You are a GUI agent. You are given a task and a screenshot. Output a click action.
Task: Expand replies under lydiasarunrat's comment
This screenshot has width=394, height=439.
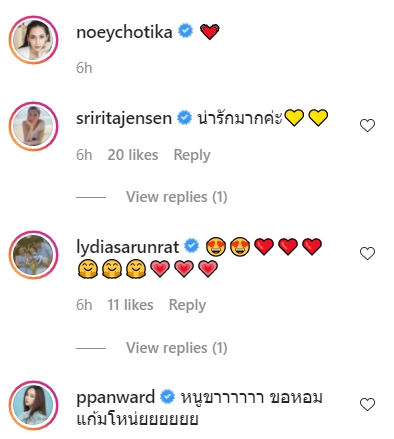pos(177,348)
